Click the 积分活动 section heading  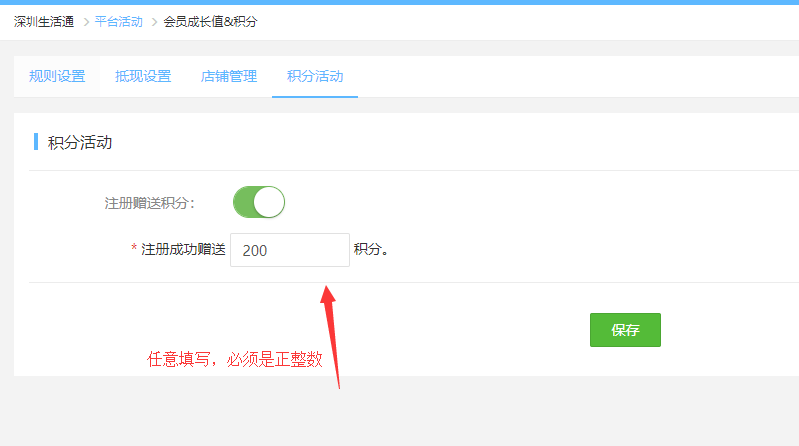pyautogui.click(x=80, y=142)
